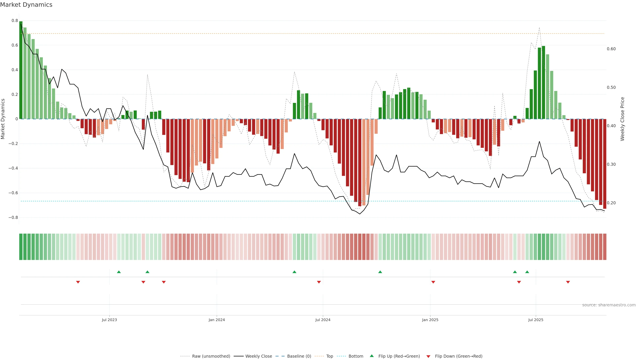Click the Jul 2024 x-axis label
The image size is (644, 362).
click(323, 320)
